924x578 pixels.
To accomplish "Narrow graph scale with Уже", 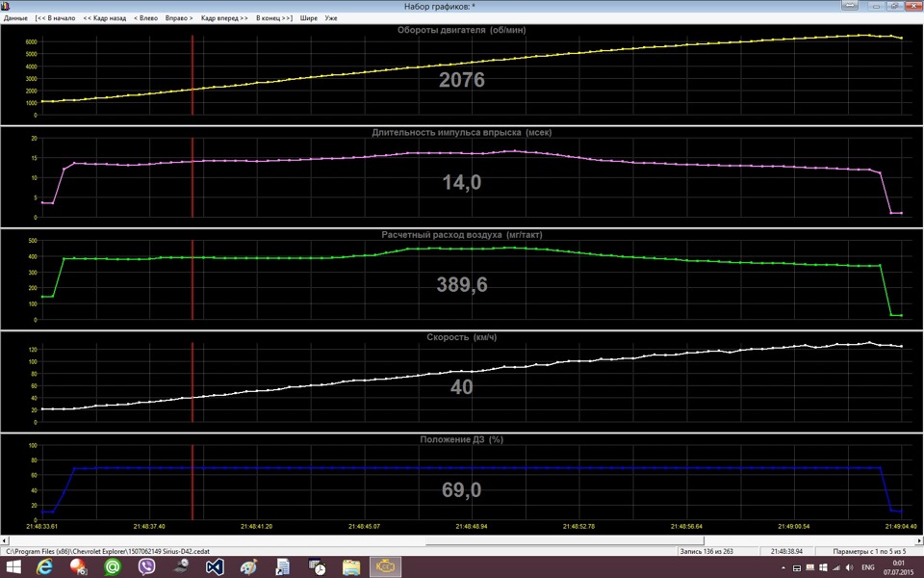I will tap(331, 18).
